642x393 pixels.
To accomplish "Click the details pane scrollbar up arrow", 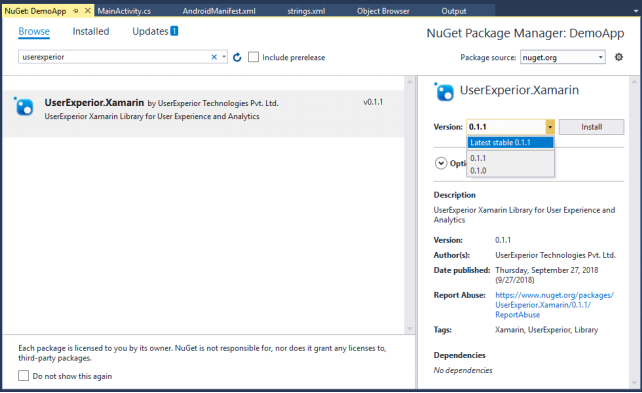I will [x=635, y=82].
